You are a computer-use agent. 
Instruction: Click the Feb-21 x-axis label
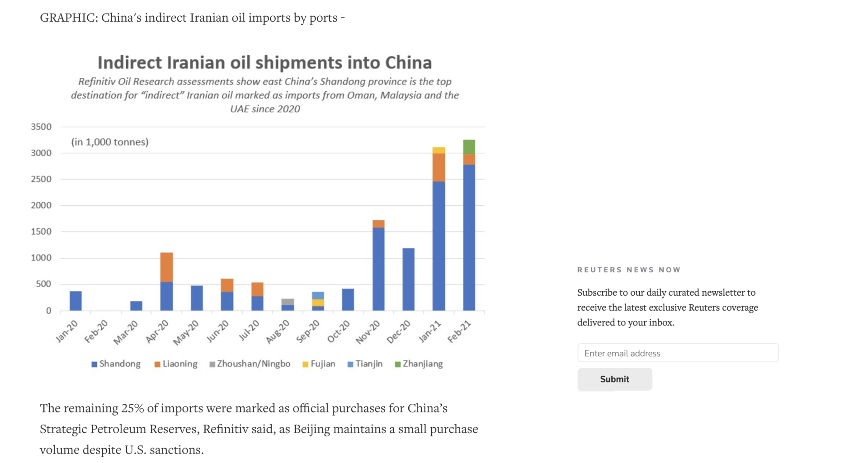click(460, 331)
